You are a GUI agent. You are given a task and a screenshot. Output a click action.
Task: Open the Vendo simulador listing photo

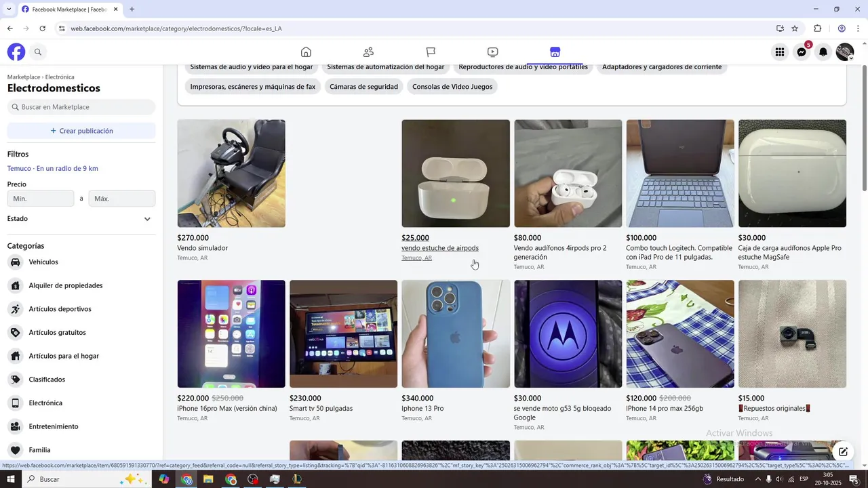pos(231,174)
